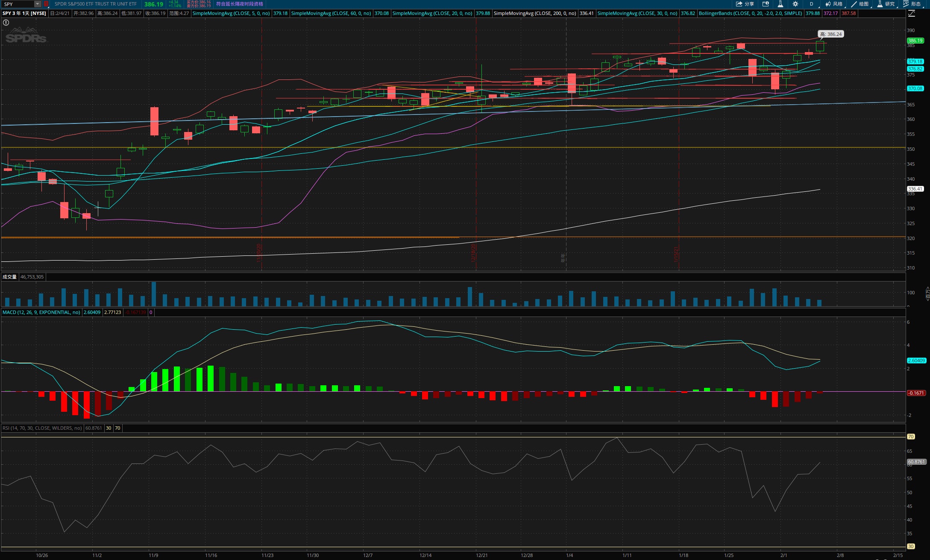Click the red link clipboard icon

coord(46,4)
